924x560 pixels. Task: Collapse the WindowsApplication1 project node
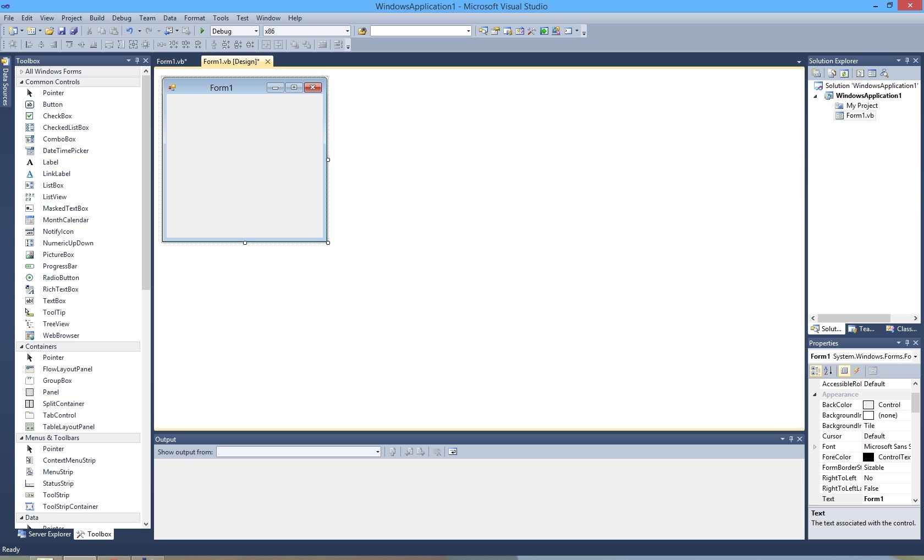pyautogui.click(x=816, y=96)
